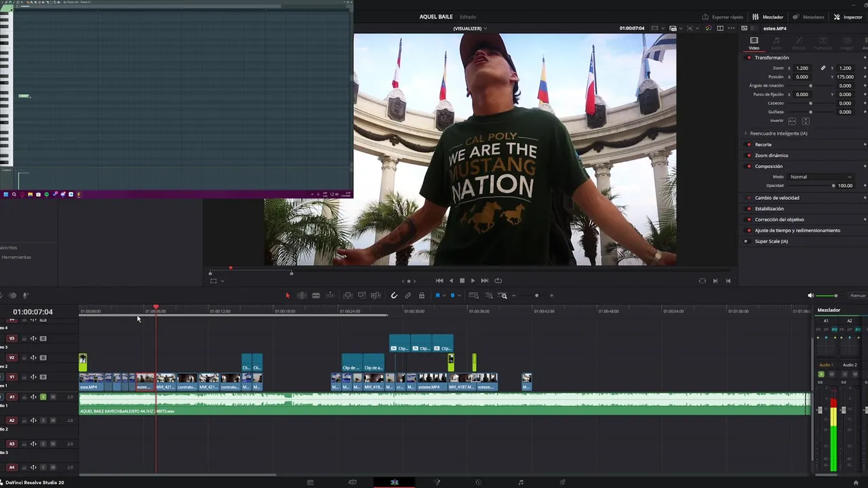Screen dimensions: 868x488
Task: Toggle the position lock padlock icon
Action: [421, 296]
